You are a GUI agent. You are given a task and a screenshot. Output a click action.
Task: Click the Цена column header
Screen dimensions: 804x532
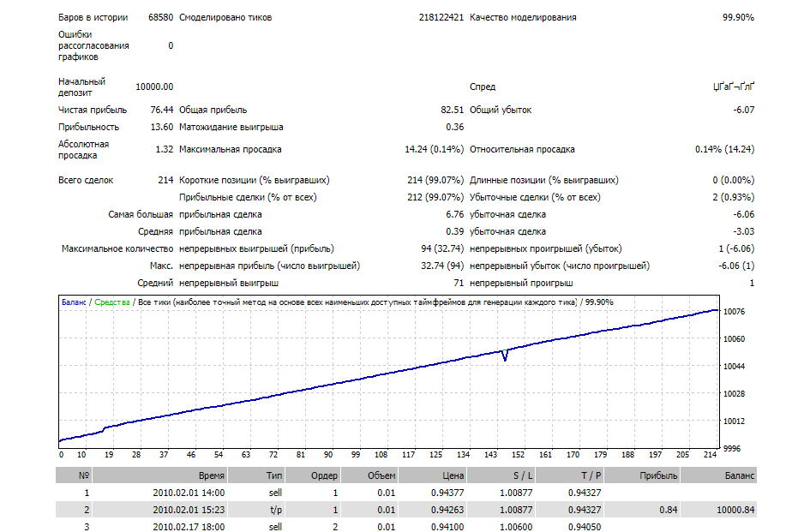pyautogui.click(x=432, y=475)
